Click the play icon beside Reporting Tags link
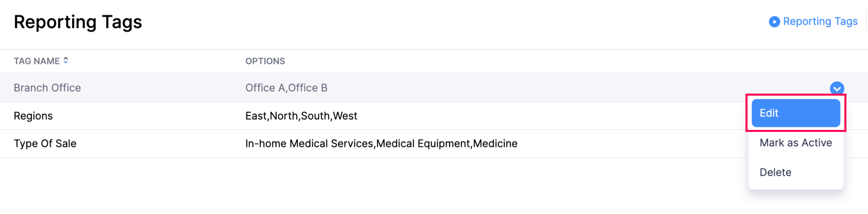Viewport: 868px width, 214px height. tap(774, 22)
